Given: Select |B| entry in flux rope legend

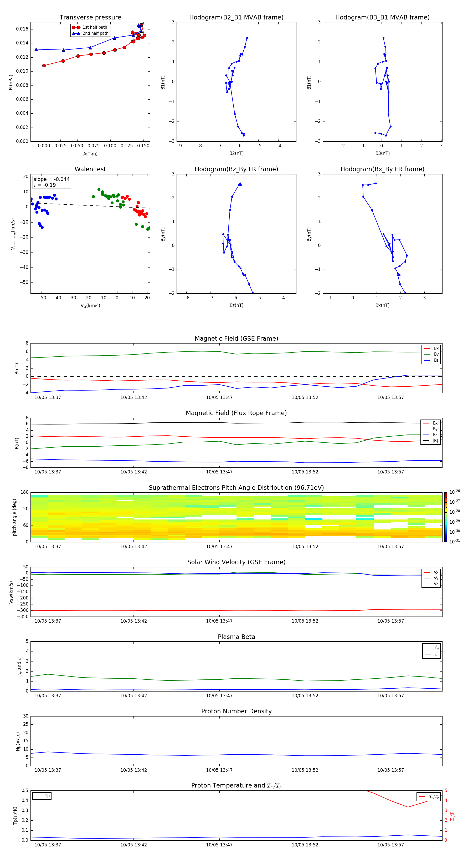Looking at the screenshot, I should tap(431, 441).
